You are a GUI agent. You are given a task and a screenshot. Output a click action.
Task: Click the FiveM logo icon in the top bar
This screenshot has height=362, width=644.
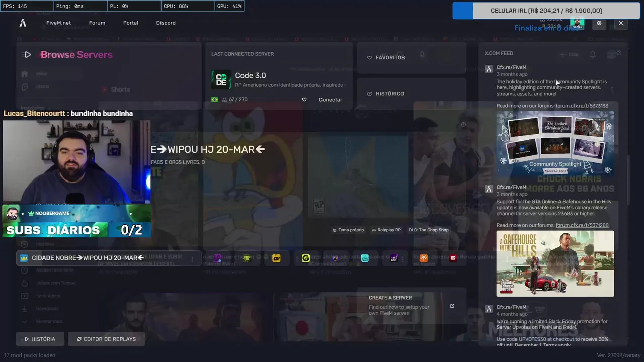pos(23,23)
